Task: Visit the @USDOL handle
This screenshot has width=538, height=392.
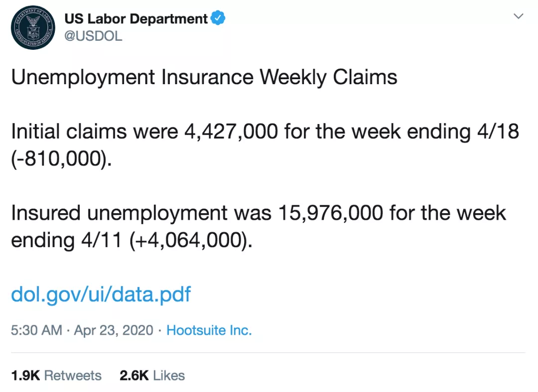Action: (93, 36)
